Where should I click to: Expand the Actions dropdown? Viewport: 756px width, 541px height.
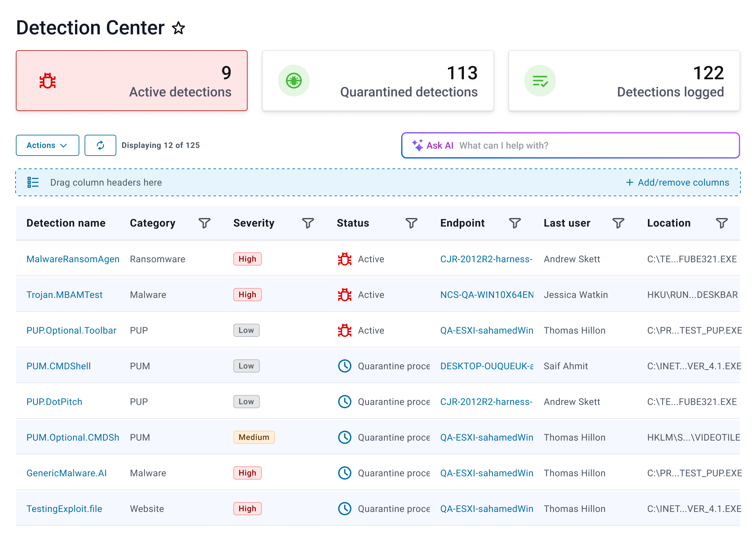click(x=47, y=145)
